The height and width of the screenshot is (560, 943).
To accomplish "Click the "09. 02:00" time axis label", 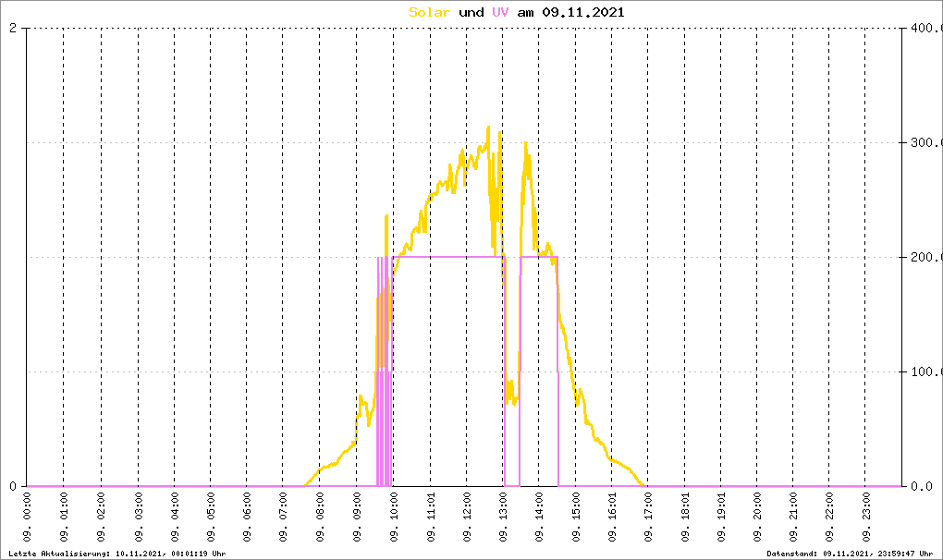I will click(x=101, y=517).
